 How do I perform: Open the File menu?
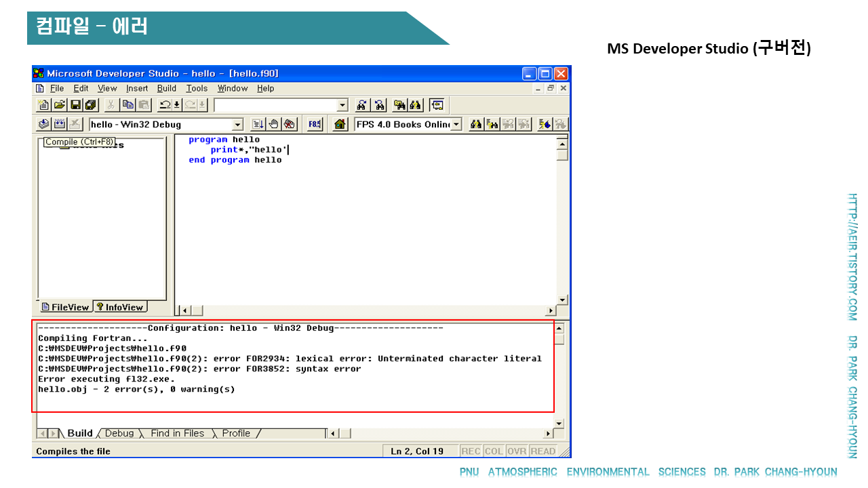coord(57,88)
